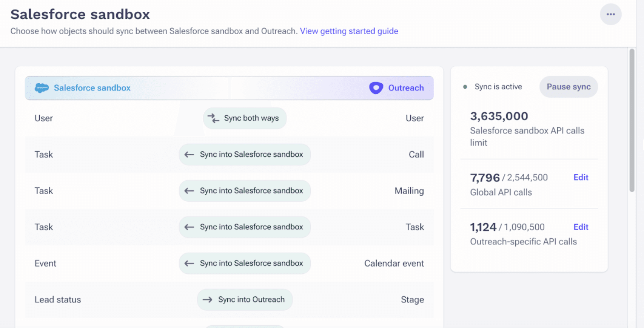Click left arrow icon in Task–Call row
The image size is (644, 328).
pos(189,155)
